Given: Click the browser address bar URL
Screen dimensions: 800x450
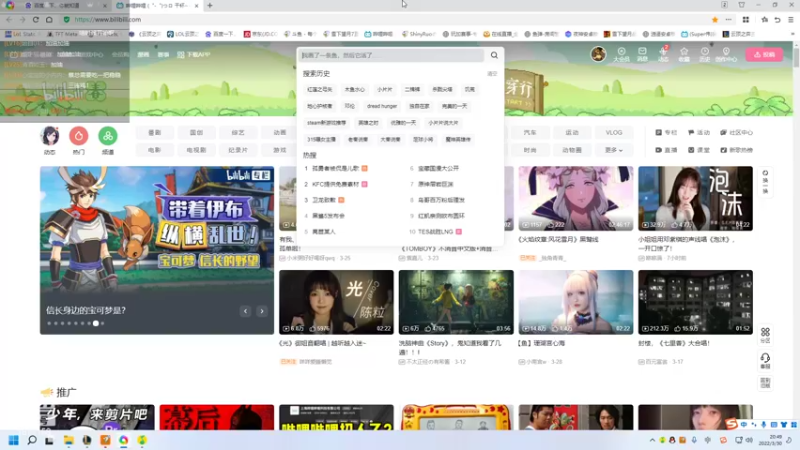Looking at the screenshot, I should 108,19.
